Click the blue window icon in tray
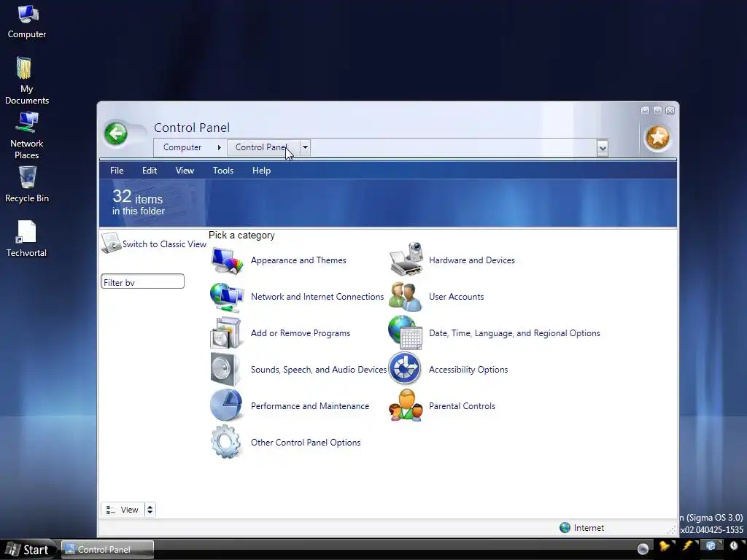Viewport: 747px width, 560px height. point(711,545)
